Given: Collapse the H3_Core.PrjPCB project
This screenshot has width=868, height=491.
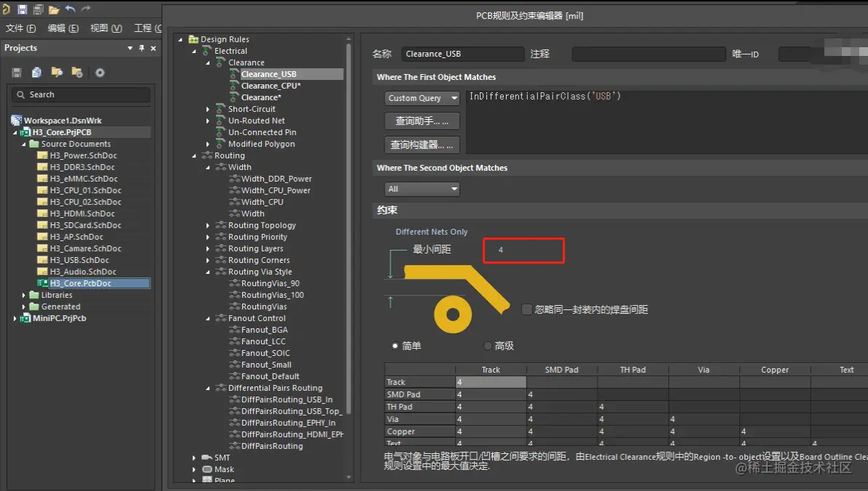Looking at the screenshot, I should 15,133.
